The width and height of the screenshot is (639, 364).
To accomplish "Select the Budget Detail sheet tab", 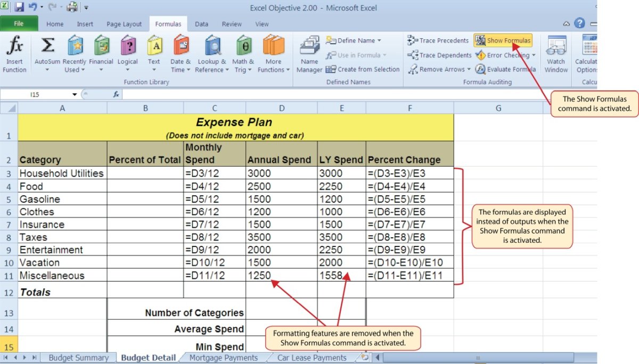I will point(148,358).
